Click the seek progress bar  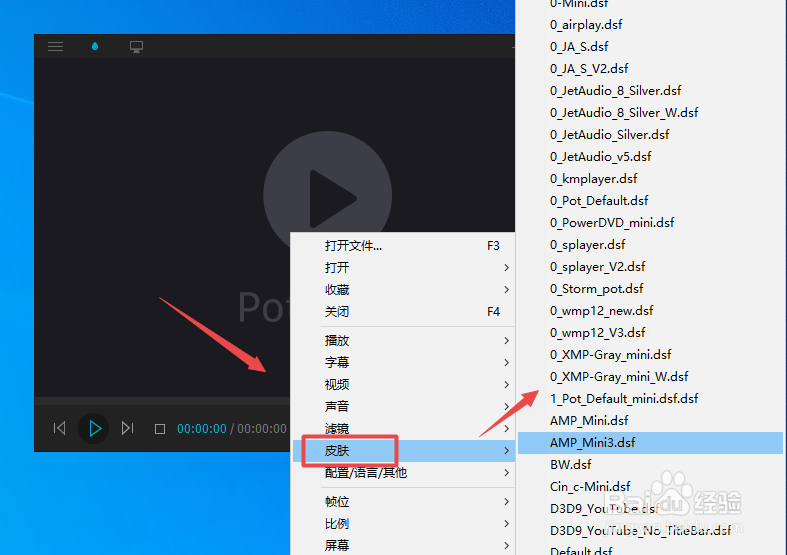(162, 401)
